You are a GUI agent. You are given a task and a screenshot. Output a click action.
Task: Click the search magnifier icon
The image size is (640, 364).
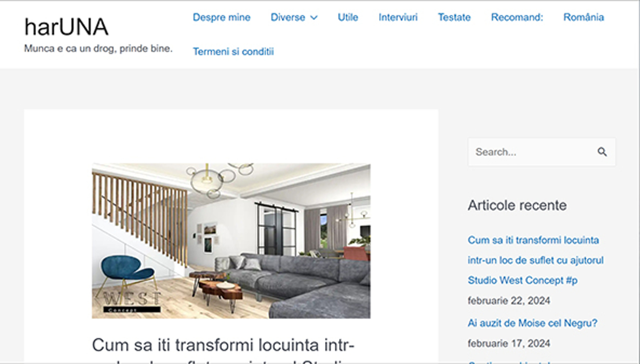[602, 152]
